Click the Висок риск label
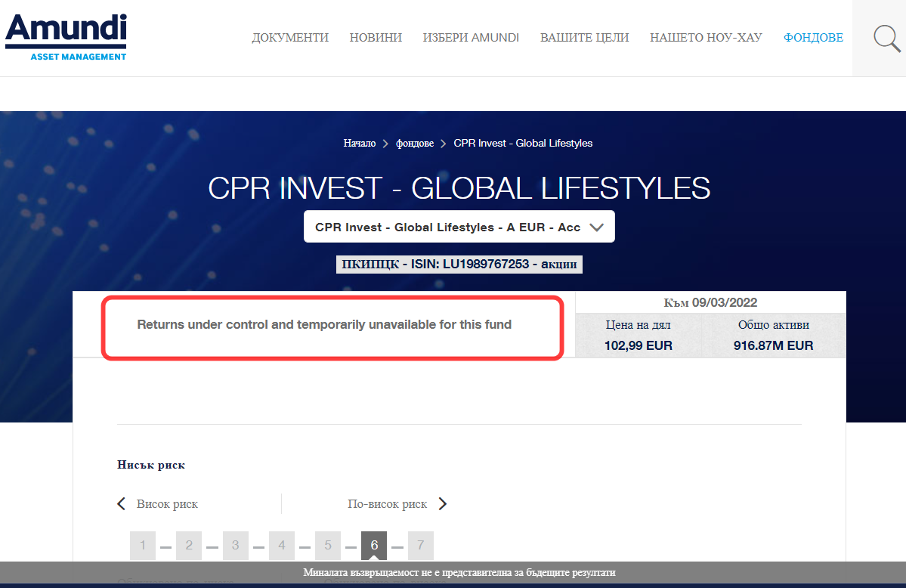 click(167, 504)
